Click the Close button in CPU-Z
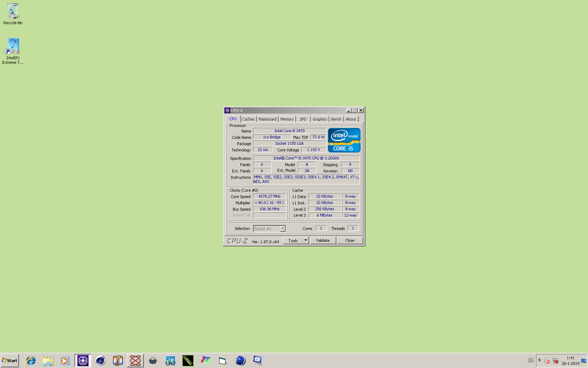This screenshot has height=368, width=588. tap(350, 240)
